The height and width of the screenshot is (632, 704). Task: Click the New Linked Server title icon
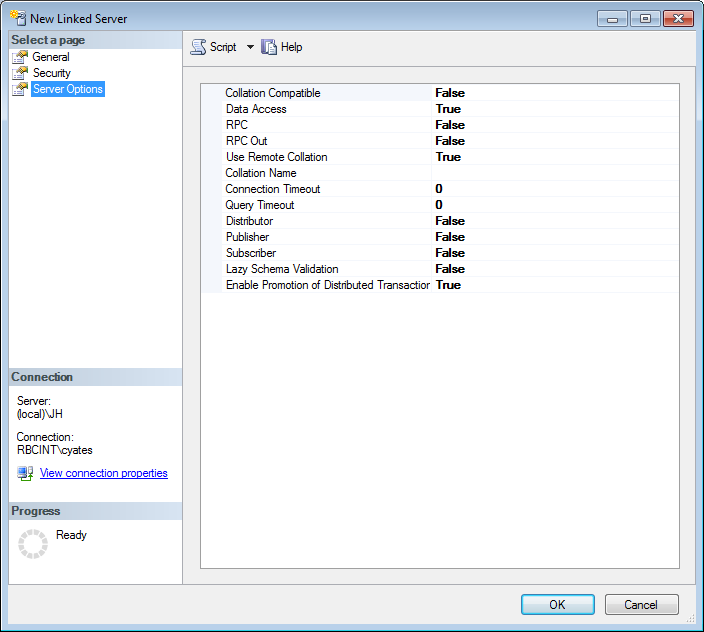tap(17, 19)
